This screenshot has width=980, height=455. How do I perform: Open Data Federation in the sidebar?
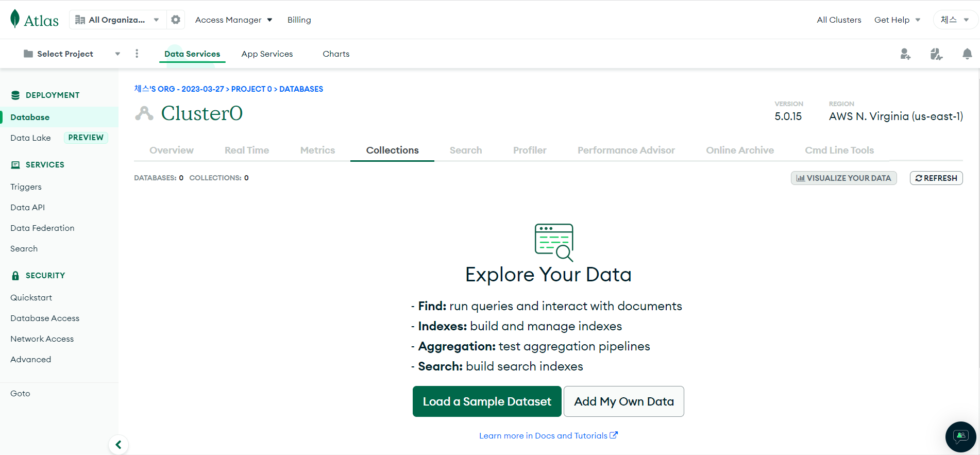coord(42,228)
